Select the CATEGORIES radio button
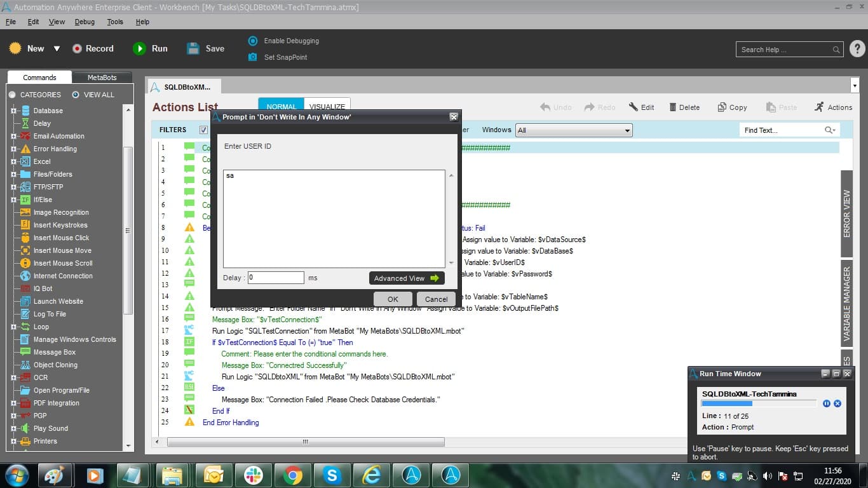868x488 pixels. click(x=12, y=95)
